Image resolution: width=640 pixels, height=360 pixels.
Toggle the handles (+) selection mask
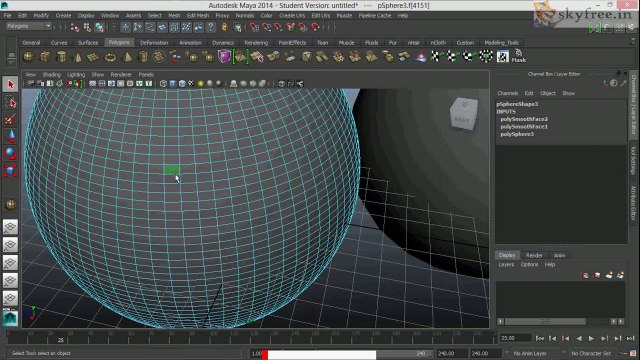(x=125, y=27)
